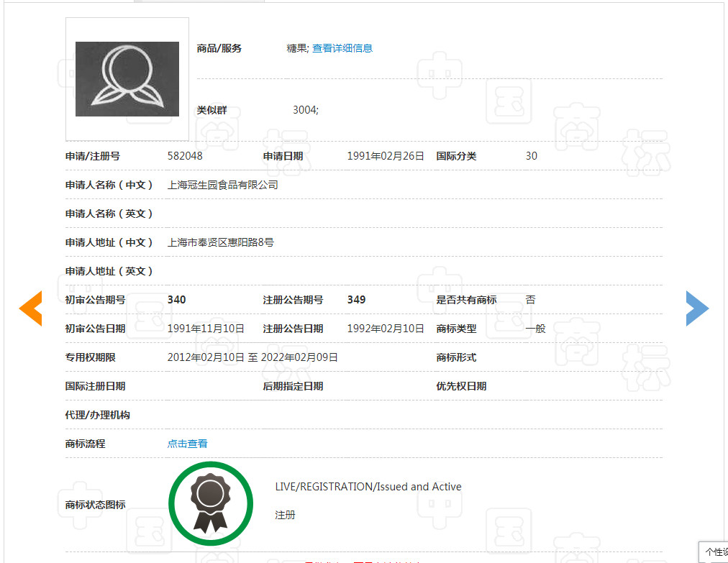
Task: Click the 注册 status text below LIVE
Action: (x=285, y=516)
